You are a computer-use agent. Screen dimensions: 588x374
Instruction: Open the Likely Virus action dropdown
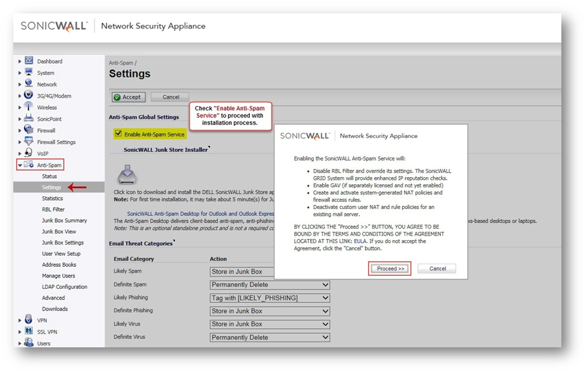click(x=270, y=324)
